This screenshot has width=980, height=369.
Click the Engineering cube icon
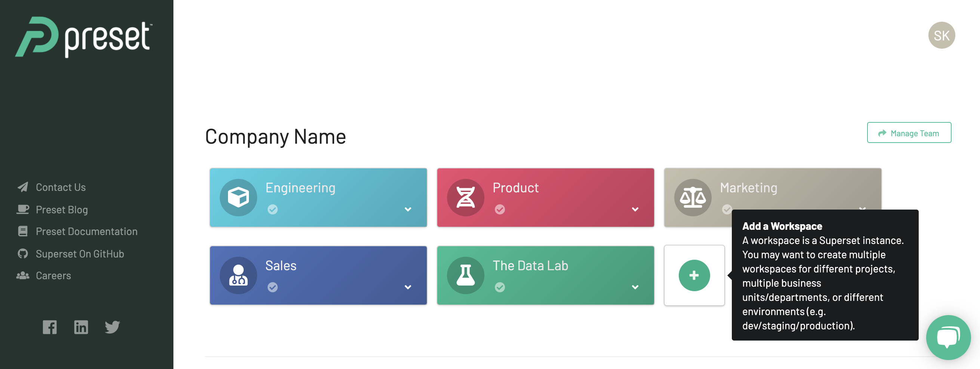[x=238, y=198]
